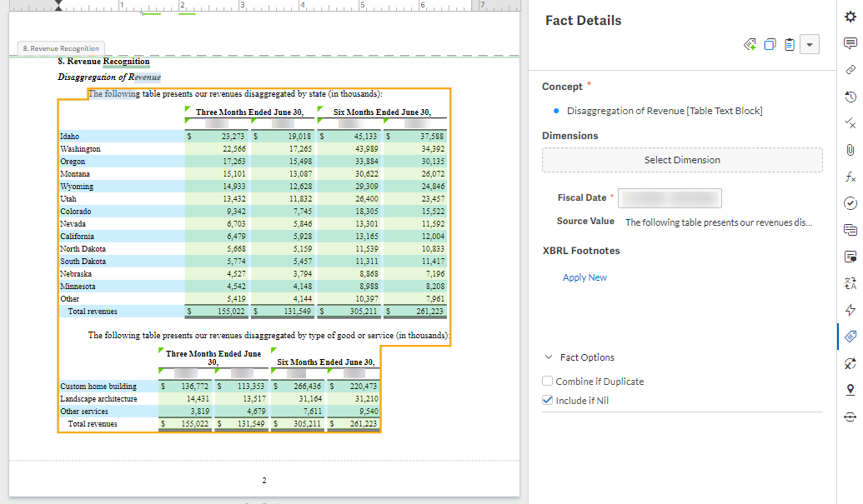Open the Fact Details actions dropdown arrow
This screenshot has height=504, width=863.
809,45
